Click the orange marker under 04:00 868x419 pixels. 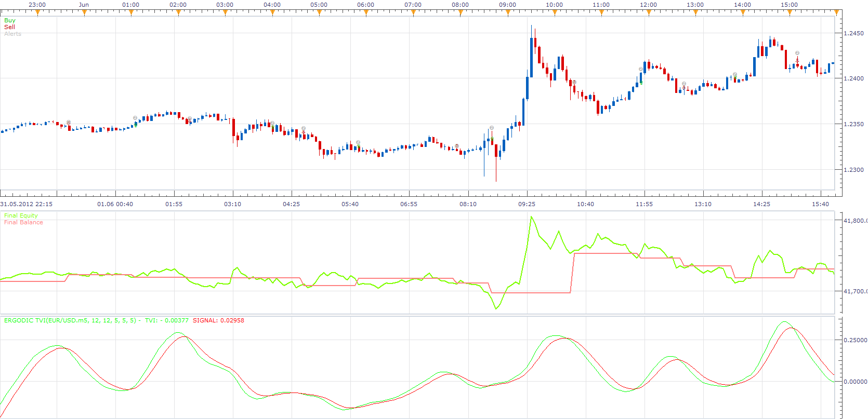[272, 12]
